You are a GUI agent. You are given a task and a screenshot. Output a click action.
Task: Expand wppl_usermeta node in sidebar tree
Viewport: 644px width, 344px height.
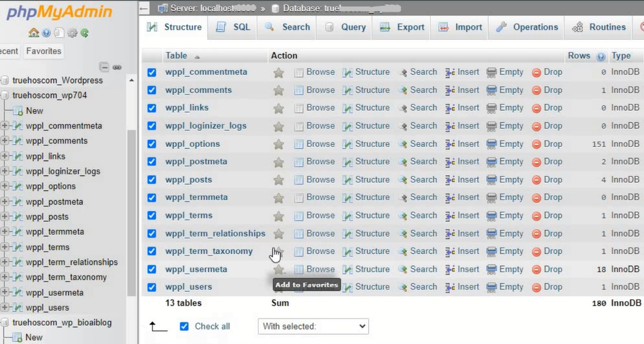(5, 292)
